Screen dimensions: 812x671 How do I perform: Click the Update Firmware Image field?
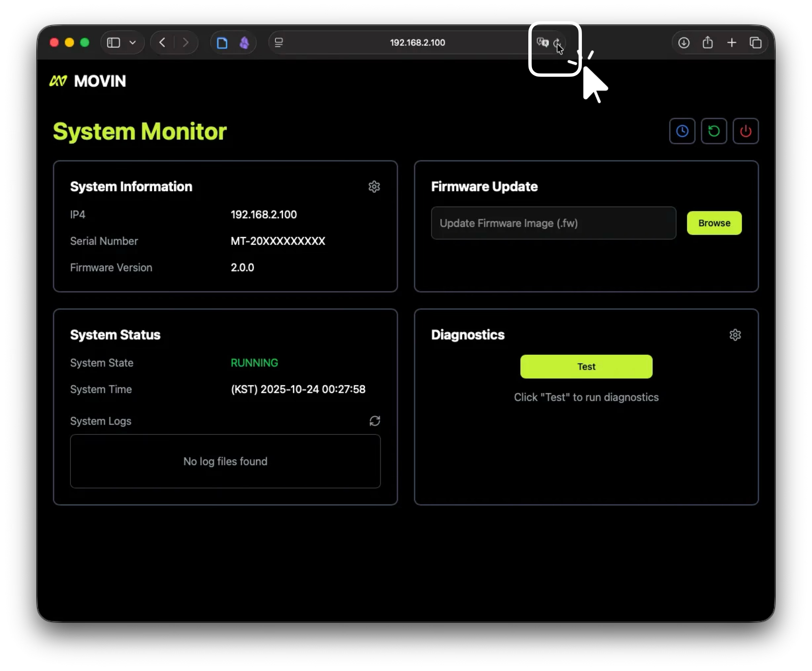pyautogui.click(x=553, y=223)
